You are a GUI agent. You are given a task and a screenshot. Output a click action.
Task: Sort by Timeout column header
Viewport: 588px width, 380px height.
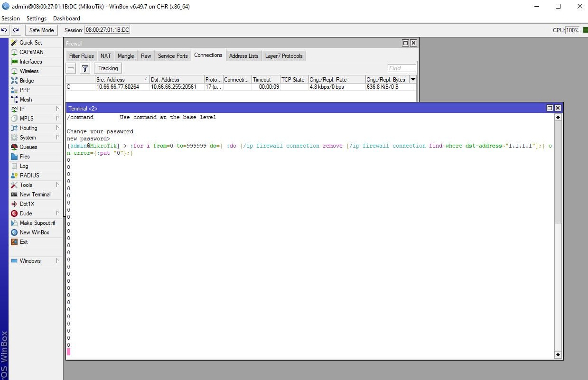(265, 80)
